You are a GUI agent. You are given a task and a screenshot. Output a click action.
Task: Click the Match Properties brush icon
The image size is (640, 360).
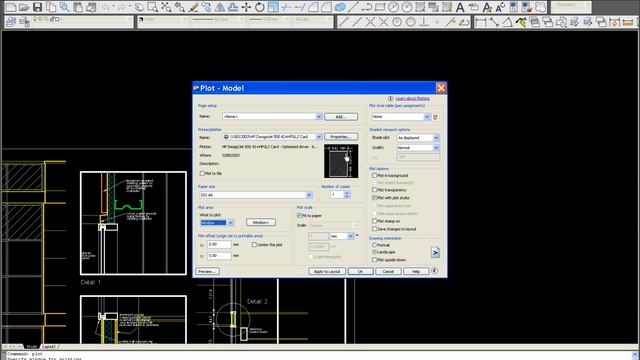point(193,7)
